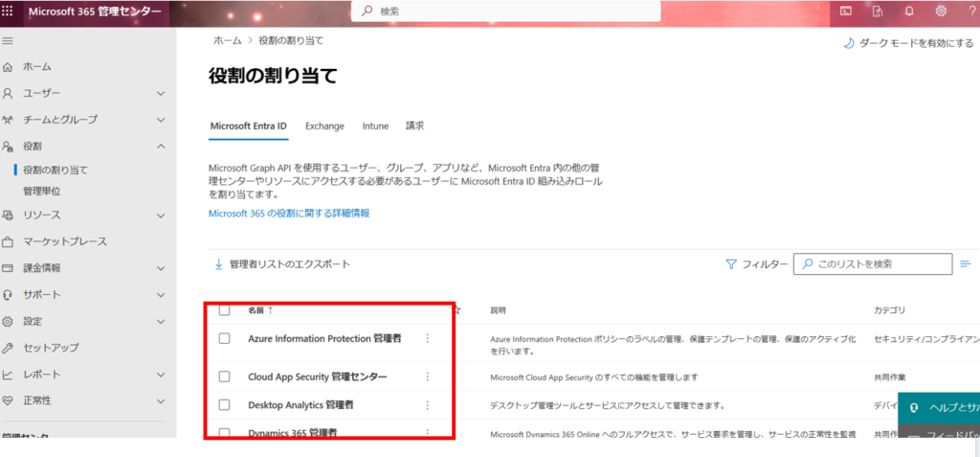Image resolution: width=980 pixels, height=457 pixels.
Task: Click the ホーム house icon in sidebar
Action: [x=8, y=66]
